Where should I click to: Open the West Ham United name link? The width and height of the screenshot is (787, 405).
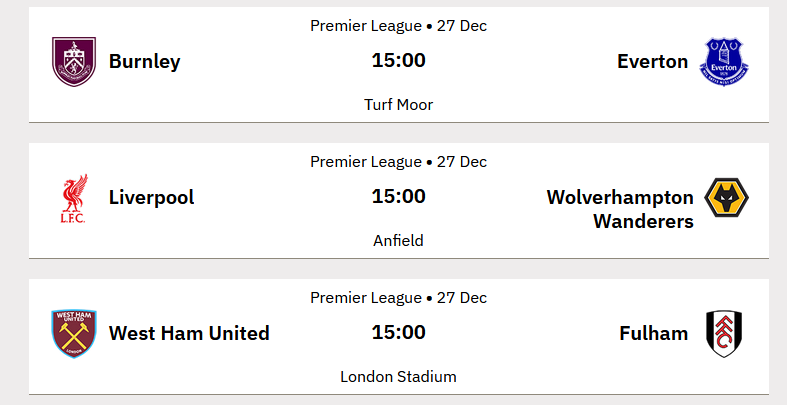[189, 333]
